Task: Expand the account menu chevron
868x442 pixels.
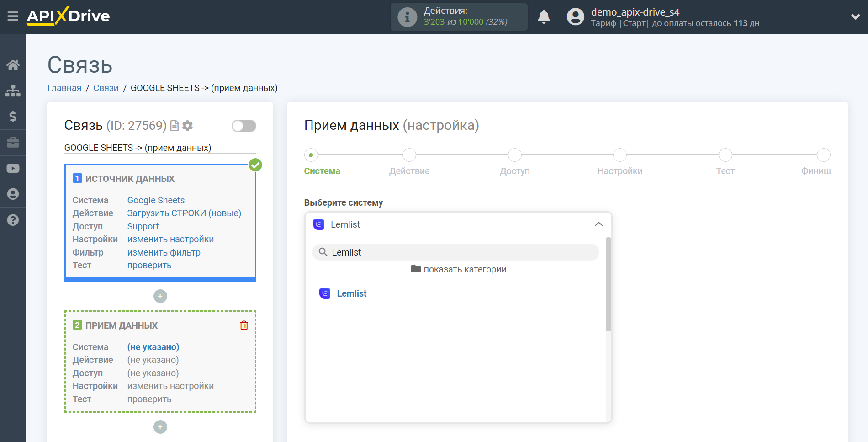Action: click(x=856, y=17)
